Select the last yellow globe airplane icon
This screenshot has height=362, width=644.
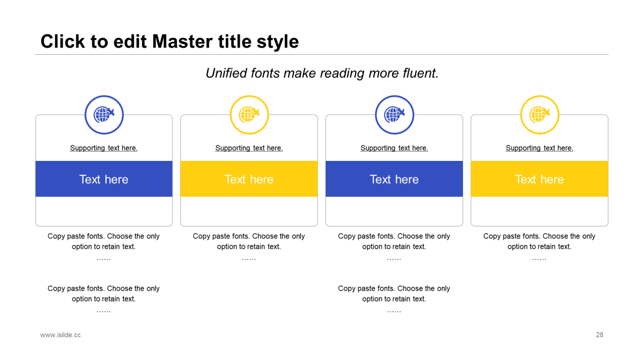pos(540,115)
